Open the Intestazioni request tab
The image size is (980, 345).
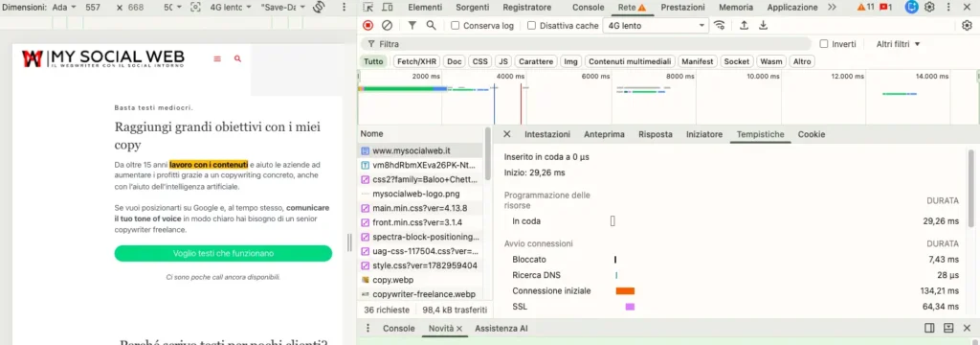(547, 134)
